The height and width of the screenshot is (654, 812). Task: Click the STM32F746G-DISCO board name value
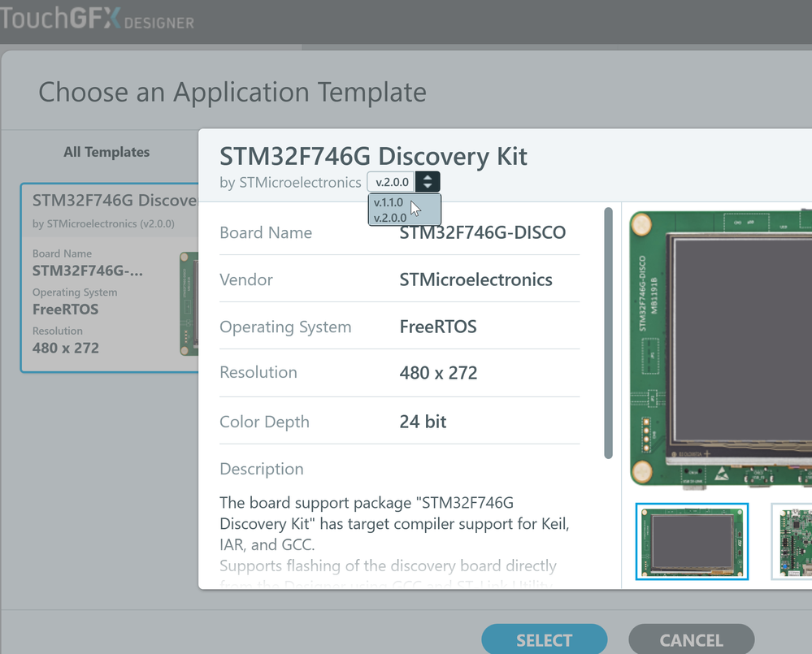click(x=482, y=232)
